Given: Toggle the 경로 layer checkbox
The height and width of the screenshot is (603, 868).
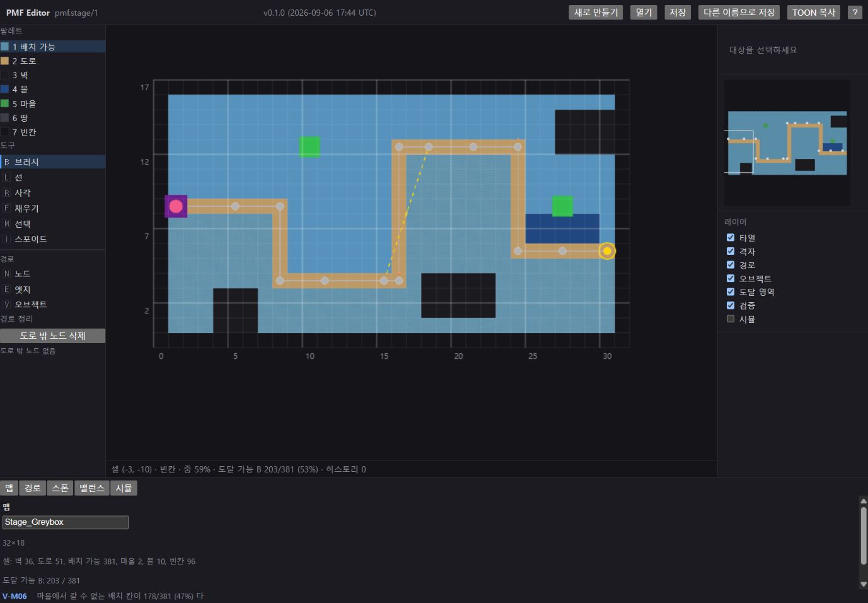Looking at the screenshot, I should coord(731,265).
